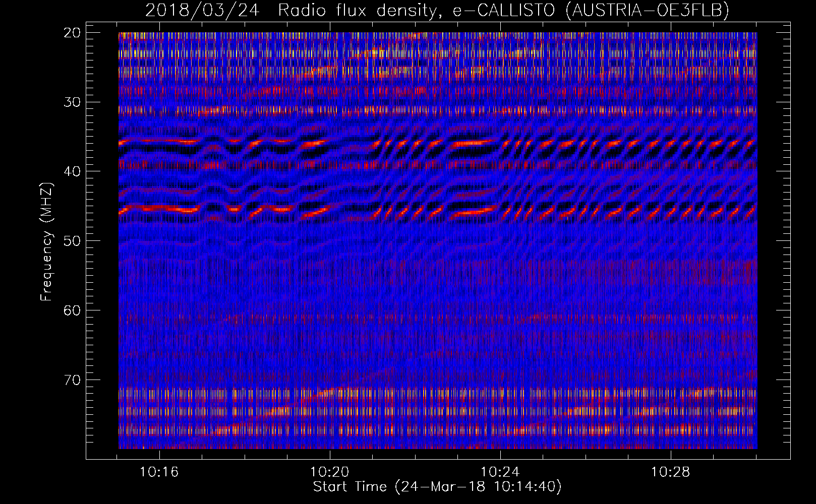Click the 40 MHz frequency label
This screenshot has width=816, height=504.
[72, 171]
